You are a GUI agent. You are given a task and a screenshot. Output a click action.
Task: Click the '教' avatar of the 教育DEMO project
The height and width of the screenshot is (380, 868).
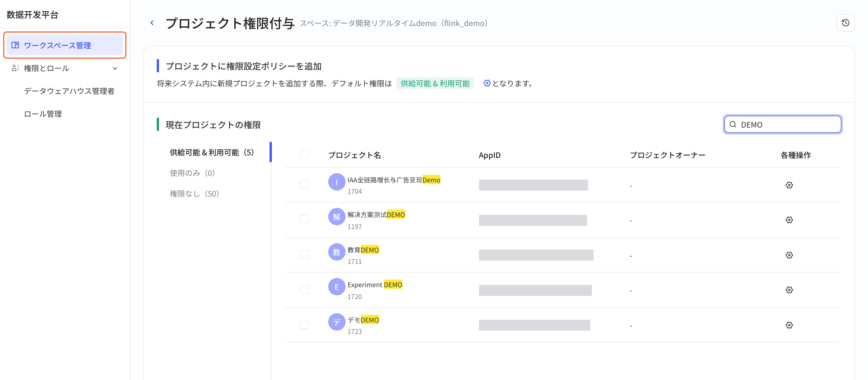tap(337, 252)
